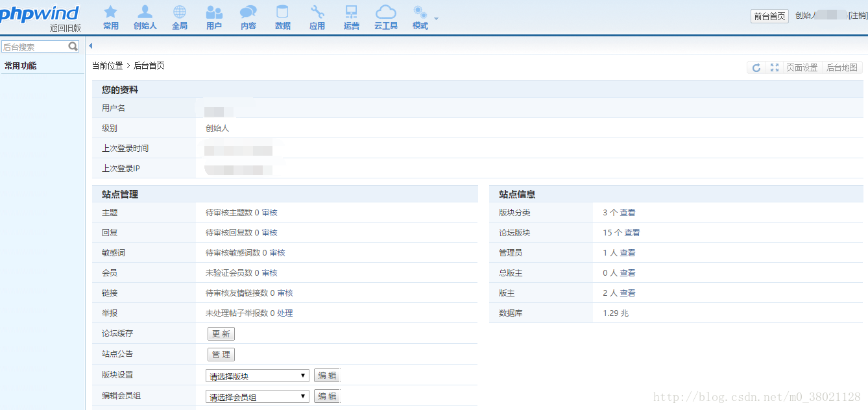Click 审核 in the 回复 row

pos(270,233)
